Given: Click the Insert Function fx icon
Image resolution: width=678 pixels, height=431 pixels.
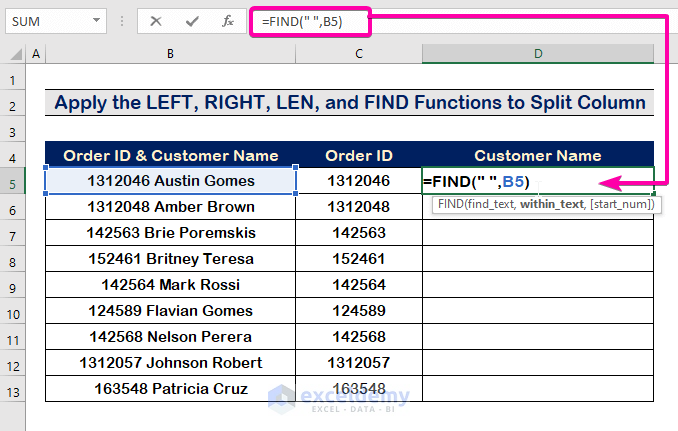Looking at the screenshot, I should pos(227,20).
